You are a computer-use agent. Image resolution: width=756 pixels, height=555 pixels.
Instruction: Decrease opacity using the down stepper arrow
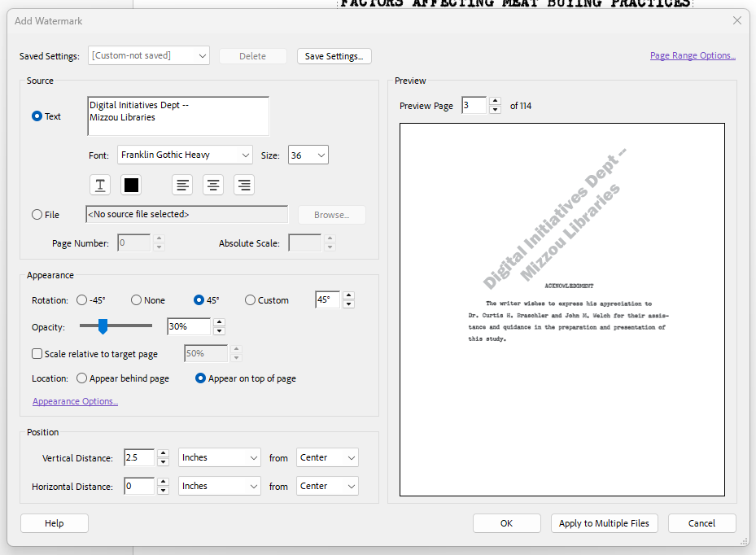pos(218,331)
